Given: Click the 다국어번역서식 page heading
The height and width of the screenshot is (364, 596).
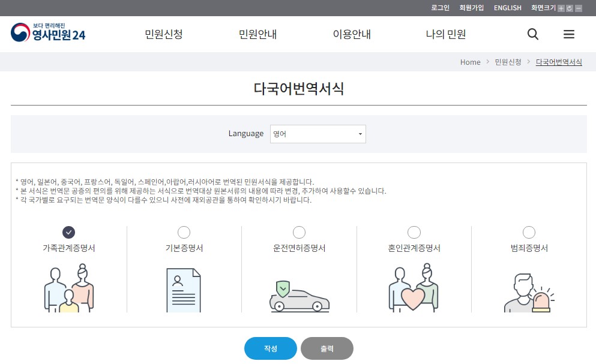Looking at the screenshot, I should [299, 89].
